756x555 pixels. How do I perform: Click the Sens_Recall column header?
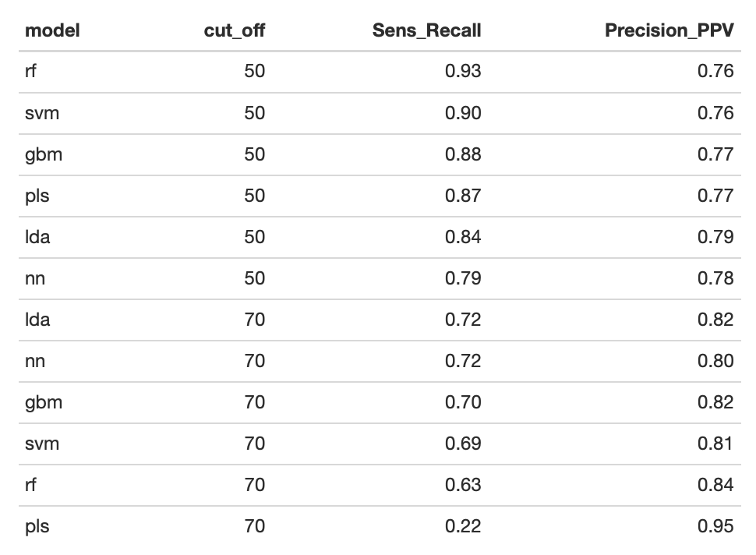(x=426, y=30)
